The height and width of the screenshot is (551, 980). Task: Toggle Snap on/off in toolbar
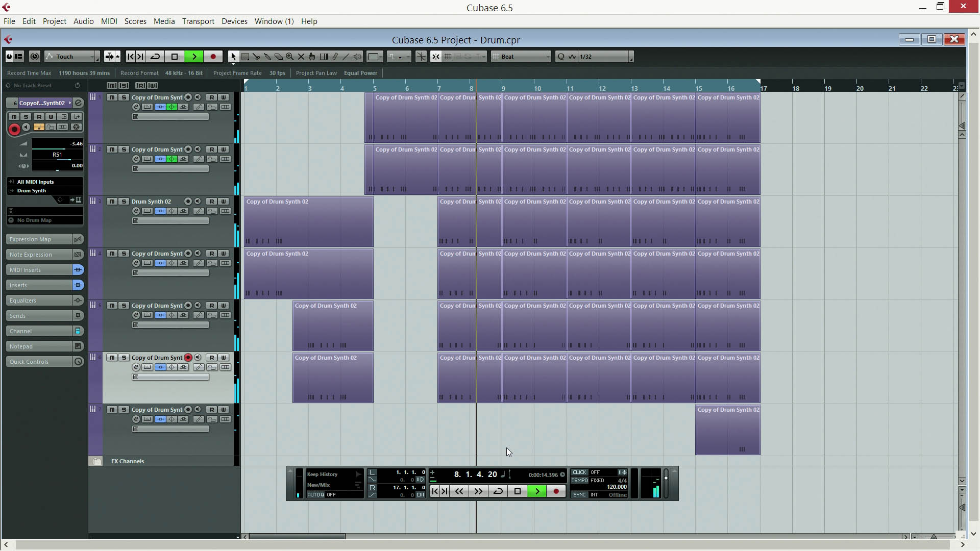tap(435, 57)
